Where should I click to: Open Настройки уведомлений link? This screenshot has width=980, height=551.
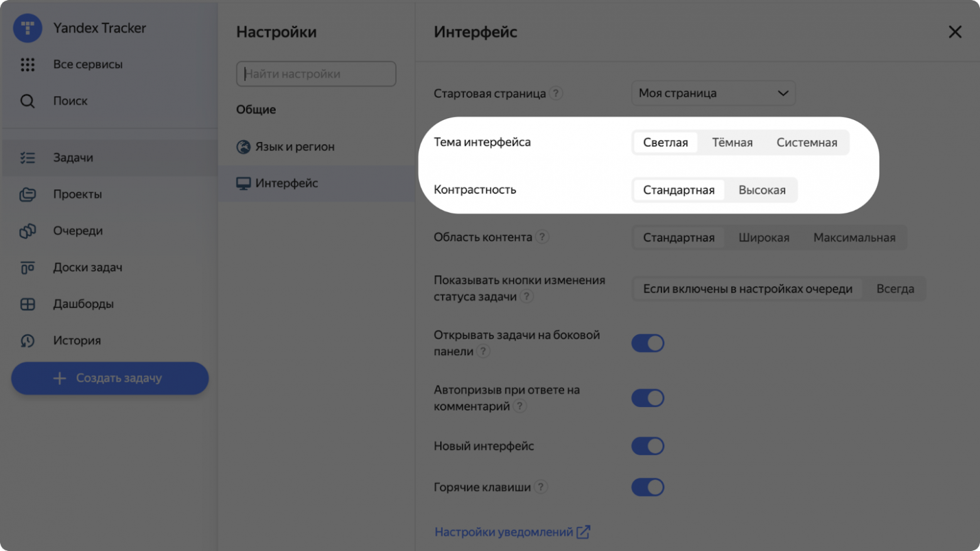[505, 532]
